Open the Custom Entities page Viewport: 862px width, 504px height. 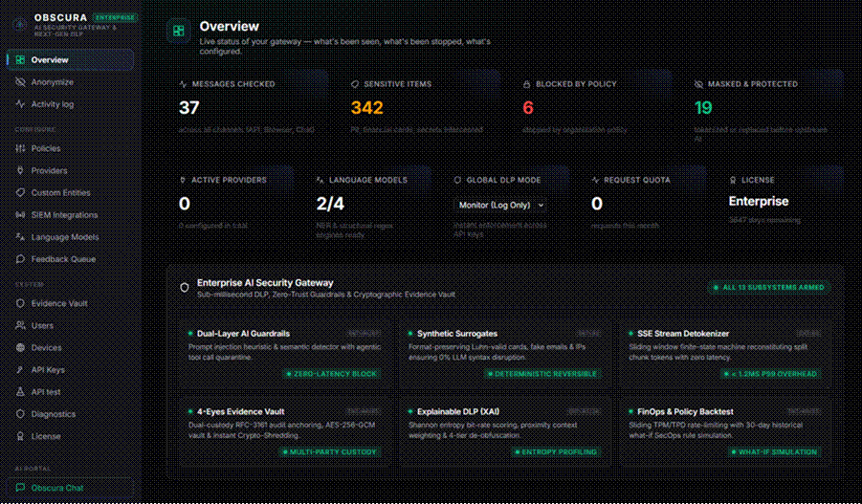tap(71, 192)
